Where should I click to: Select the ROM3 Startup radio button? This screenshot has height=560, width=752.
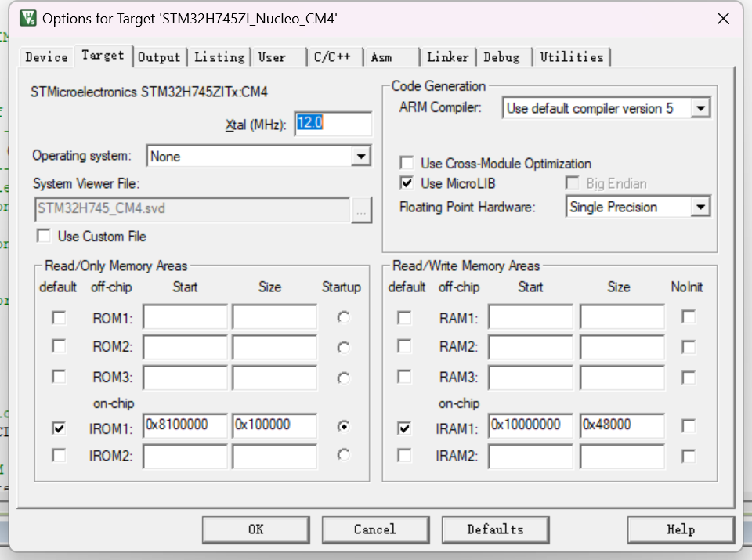pos(343,378)
